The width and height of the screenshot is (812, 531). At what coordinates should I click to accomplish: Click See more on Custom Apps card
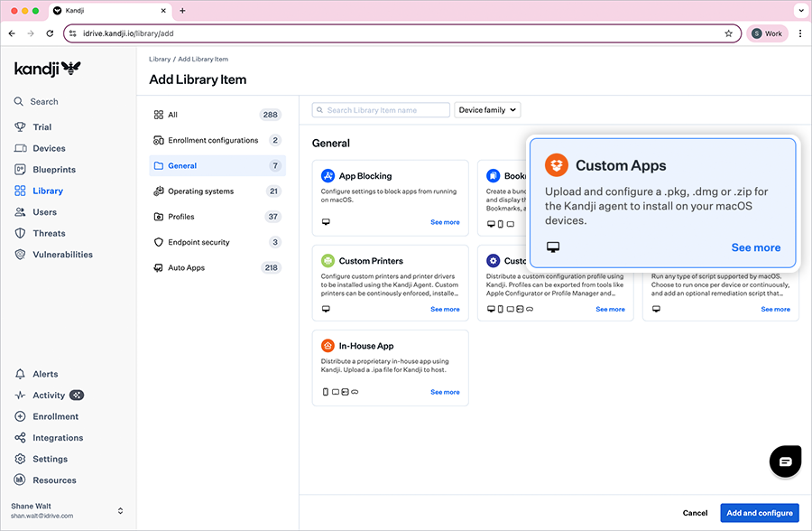755,247
